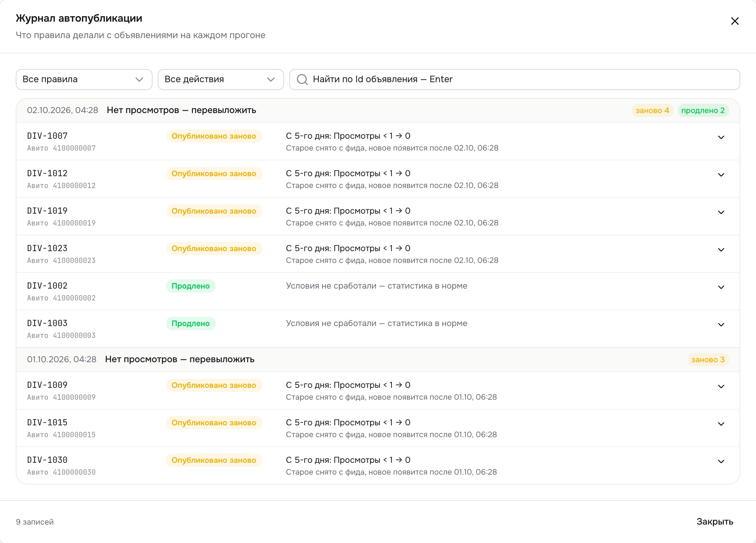This screenshot has width=756, height=543.
Task: Click the '02.10.2026, 04:28' run header
Action: [378, 110]
